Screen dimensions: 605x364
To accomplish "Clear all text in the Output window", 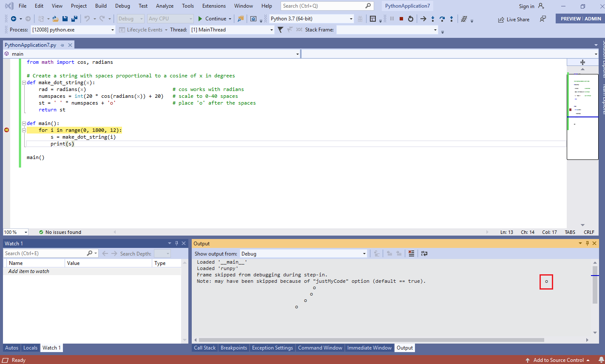I will (x=411, y=253).
